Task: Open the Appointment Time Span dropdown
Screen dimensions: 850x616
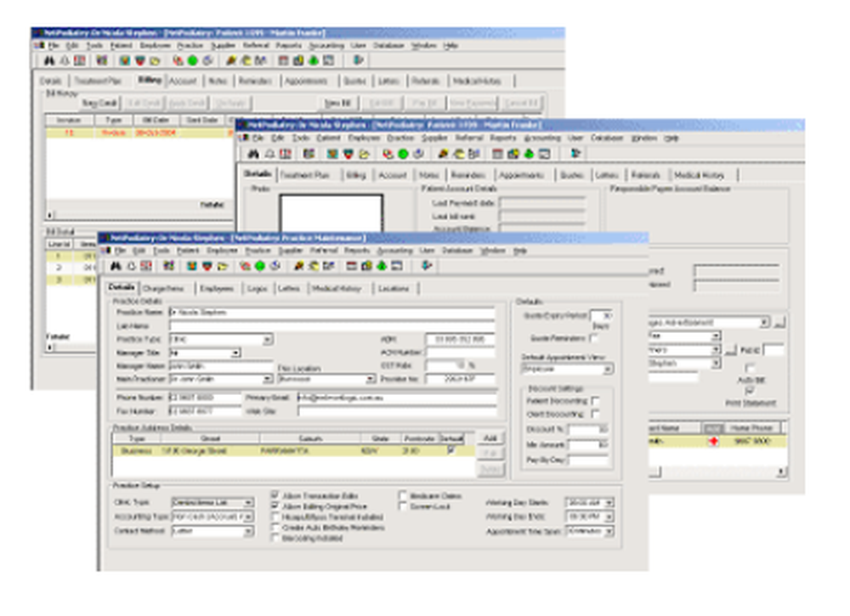Action: [609, 532]
